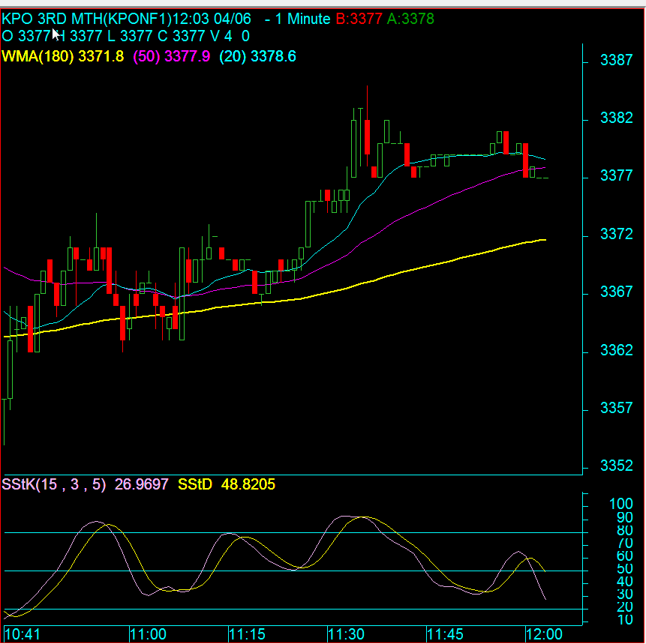Image resolution: width=646 pixels, height=644 pixels.
Task: Click the 11:30 time axis marker
Action: coord(346,634)
